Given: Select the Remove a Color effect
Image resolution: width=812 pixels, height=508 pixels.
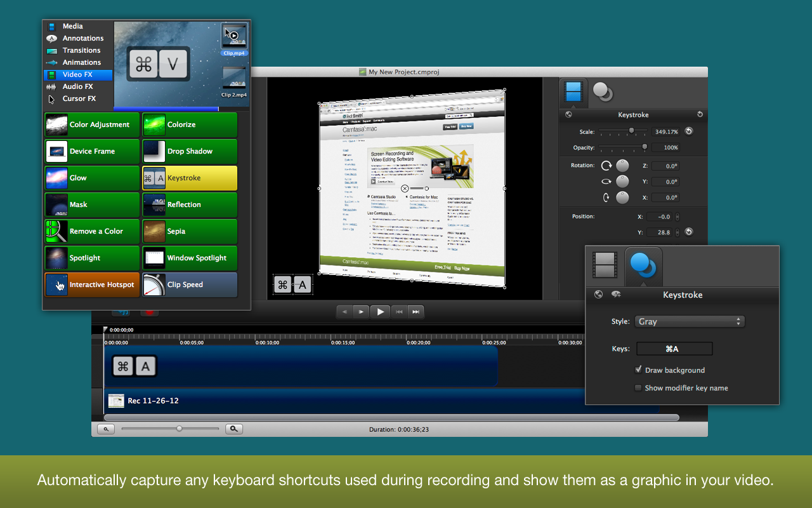Looking at the screenshot, I should pos(92,232).
